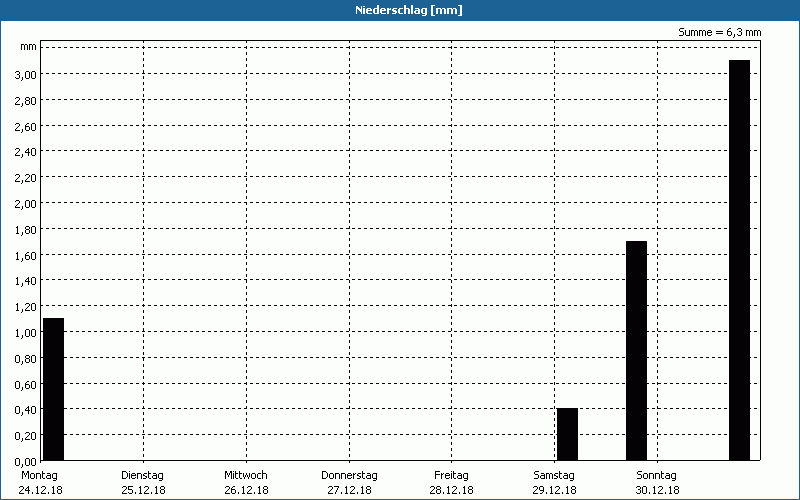Click the date 29.12.18
Image resolution: width=800 pixels, height=500 pixels.
coord(554,490)
